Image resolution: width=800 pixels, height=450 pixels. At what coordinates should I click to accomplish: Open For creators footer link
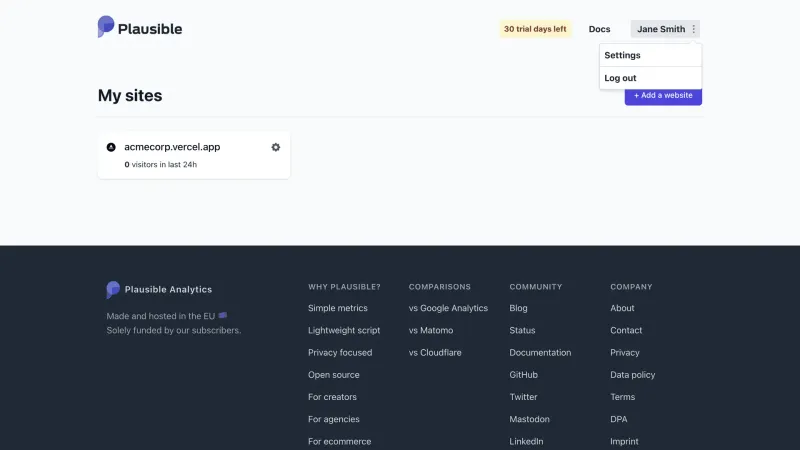point(332,397)
